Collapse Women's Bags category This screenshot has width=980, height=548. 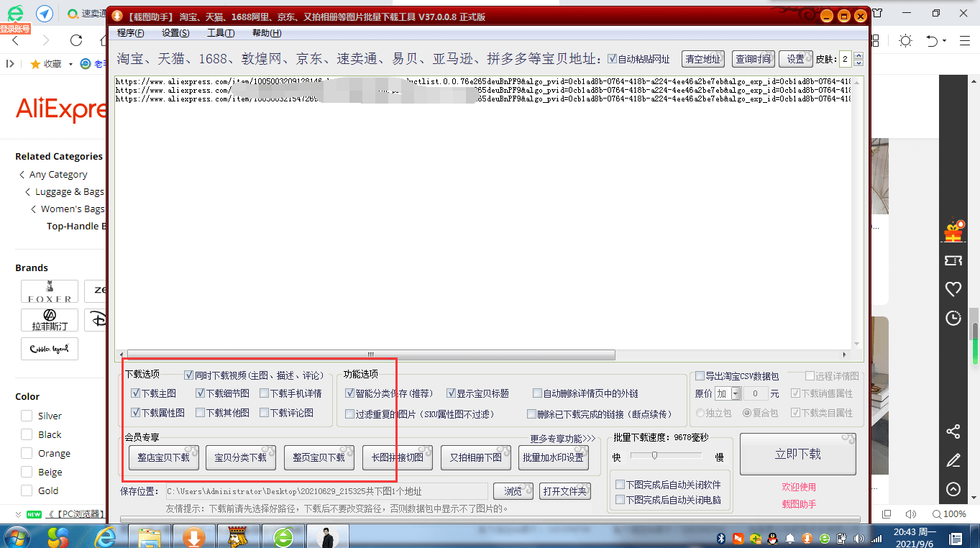click(33, 209)
